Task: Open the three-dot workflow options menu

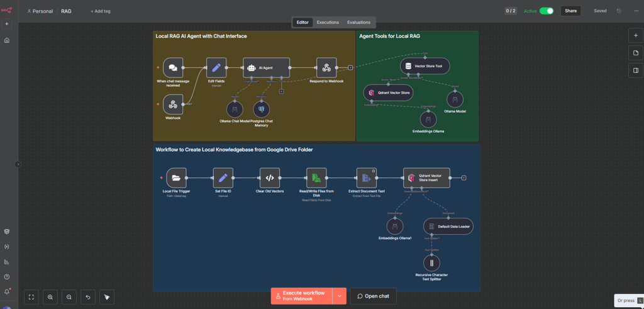Action: click(x=636, y=11)
